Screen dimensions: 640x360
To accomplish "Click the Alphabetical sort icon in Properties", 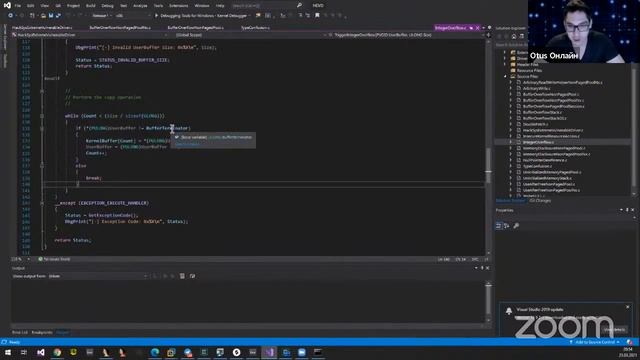I will tap(507, 226).
